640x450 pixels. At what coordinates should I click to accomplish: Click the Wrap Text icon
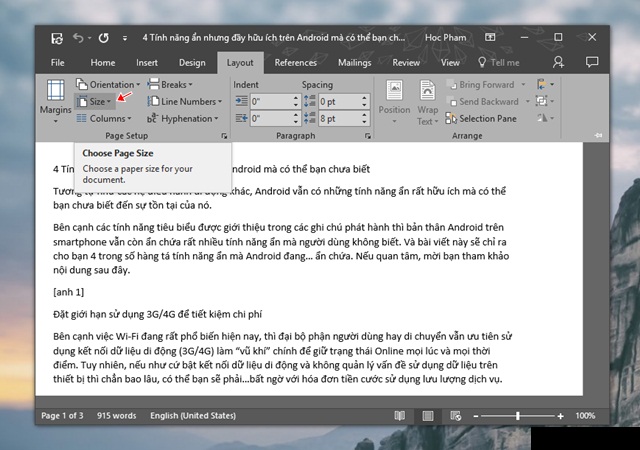[427, 98]
